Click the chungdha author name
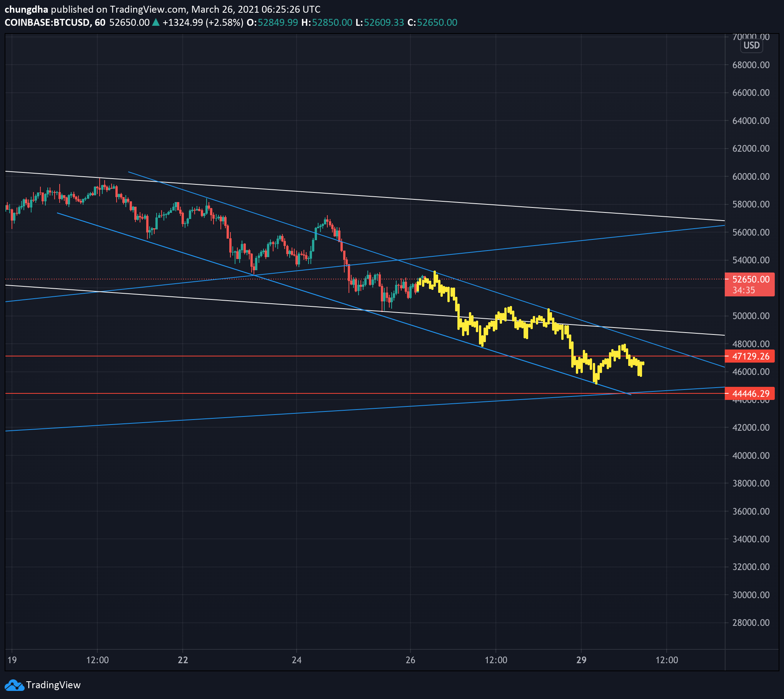The width and height of the screenshot is (784, 699). (26, 9)
